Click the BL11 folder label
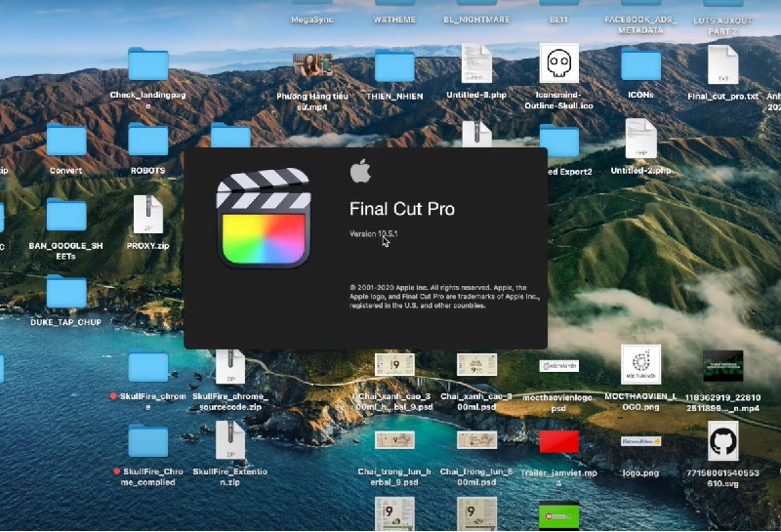 (x=558, y=20)
